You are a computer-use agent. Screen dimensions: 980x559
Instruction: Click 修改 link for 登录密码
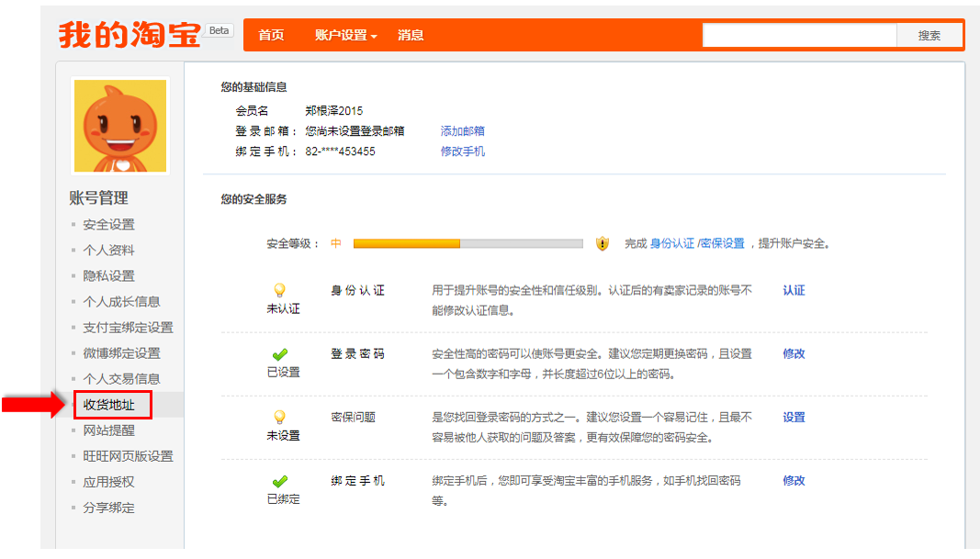point(794,353)
